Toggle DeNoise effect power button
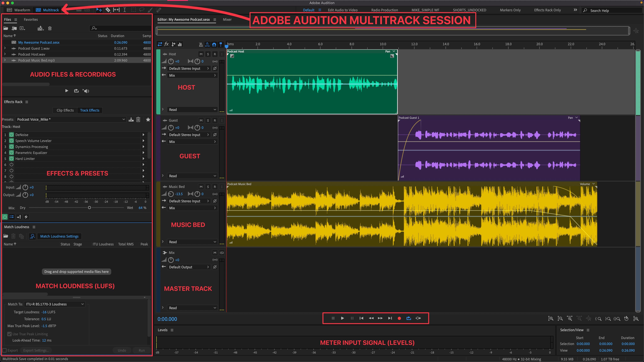The width and height of the screenshot is (644, 362). [11, 135]
